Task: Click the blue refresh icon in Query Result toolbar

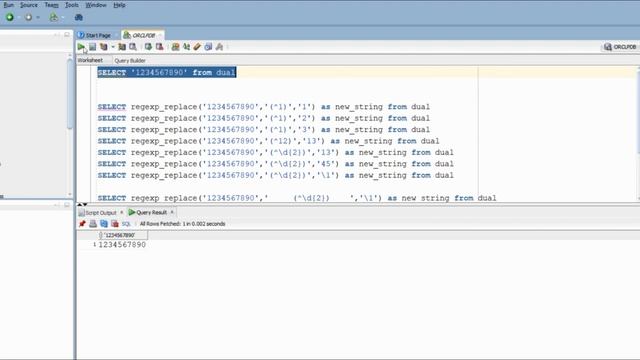Action: (x=104, y=224)
